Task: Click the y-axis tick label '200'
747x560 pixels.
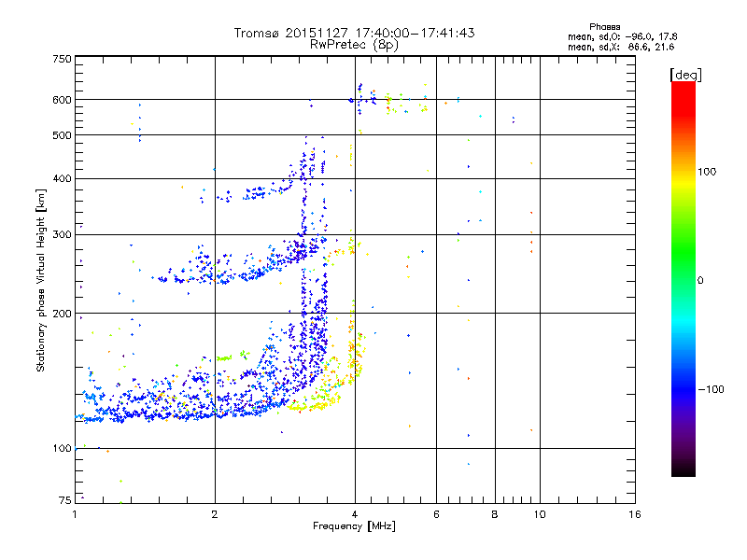Action: pos(62,314)
